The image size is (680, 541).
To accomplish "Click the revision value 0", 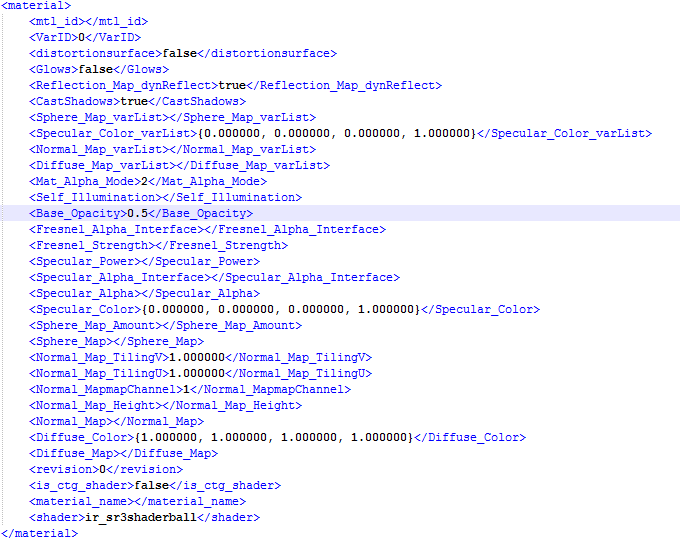I will [100, 469].
